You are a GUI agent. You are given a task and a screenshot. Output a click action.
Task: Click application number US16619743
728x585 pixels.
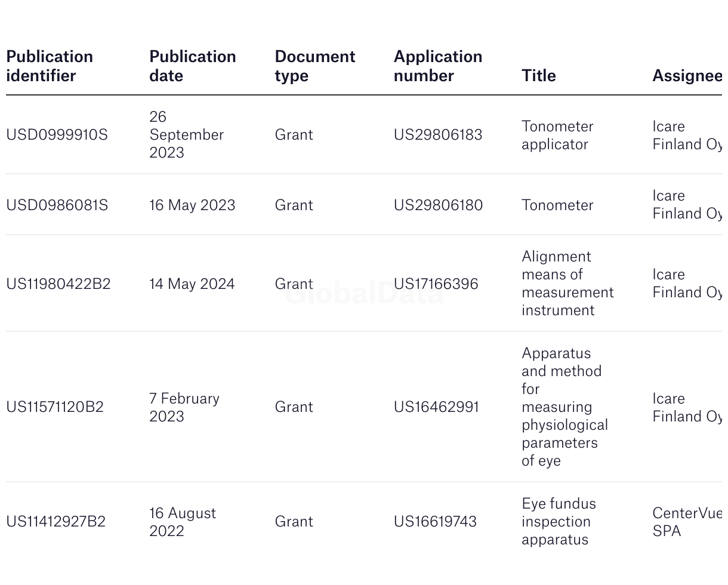point(435,522)
